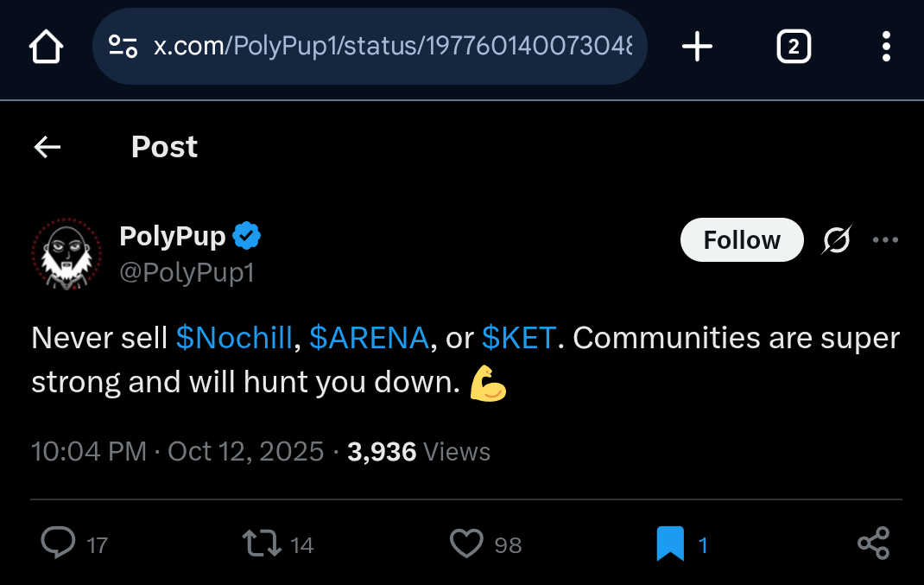This screenshot has height=585, width=924.
Task: Go back using the arrow icon
Action: click(x=47, y=148)
